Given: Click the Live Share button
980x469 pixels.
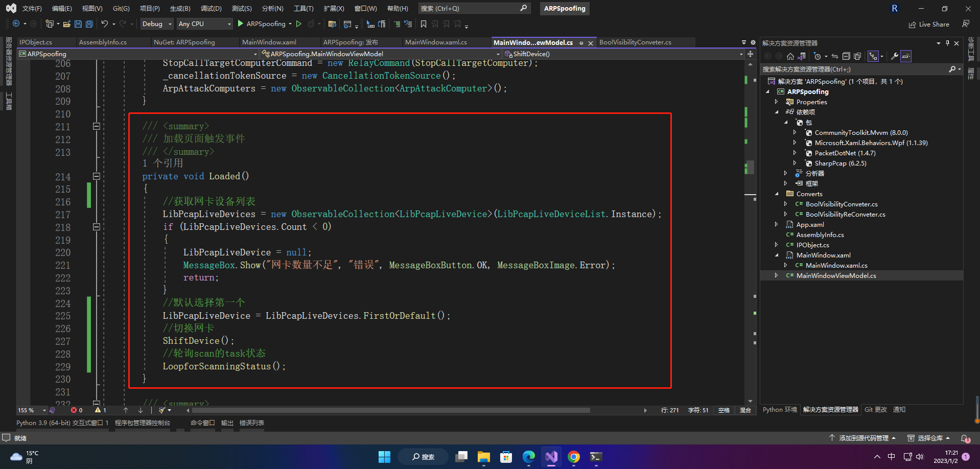Looking at the screenshot, I should pyautogui.click(x=929, y=24).
